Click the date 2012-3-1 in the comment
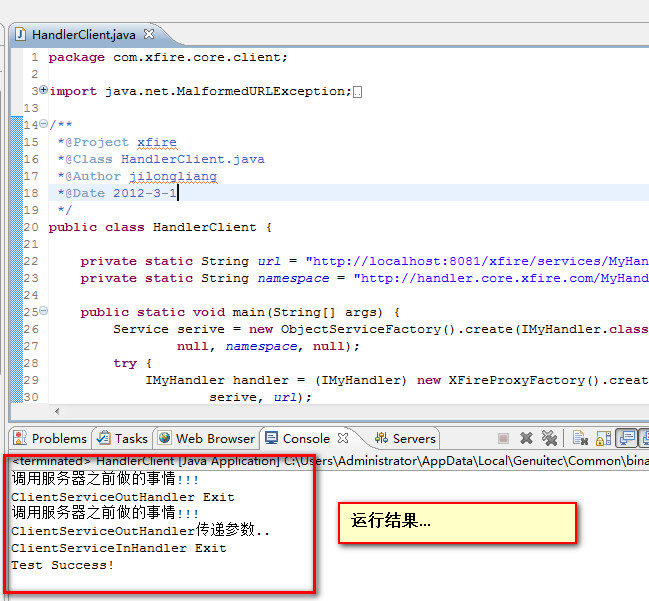Screen dimensions: 649x601 pos(145,193)
